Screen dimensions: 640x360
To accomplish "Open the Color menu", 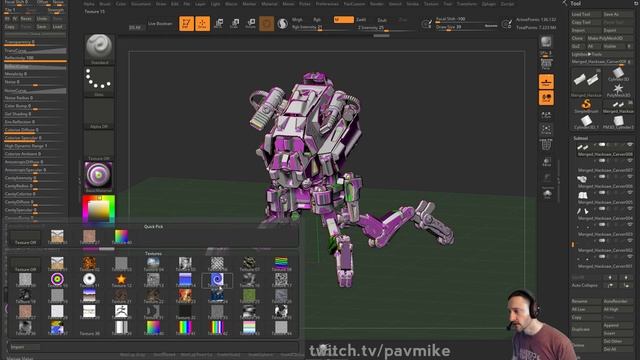I will coord(121,4).
